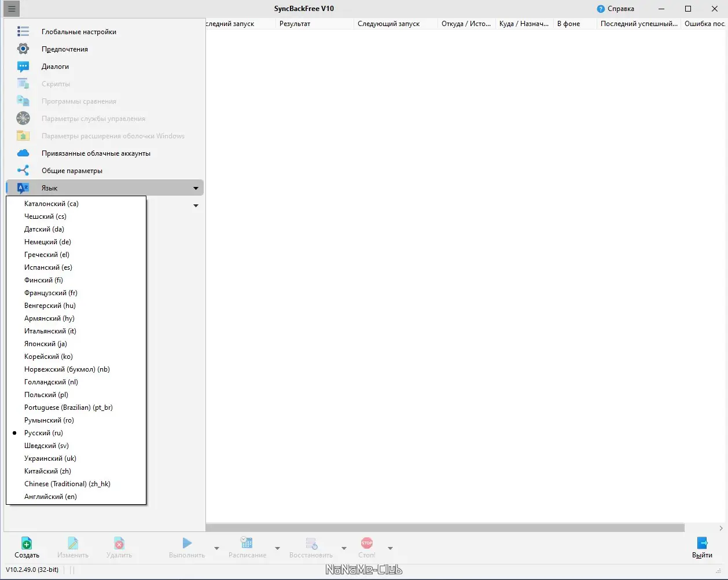
Task: Choose Шведский (sv) language
Action: 76,446
